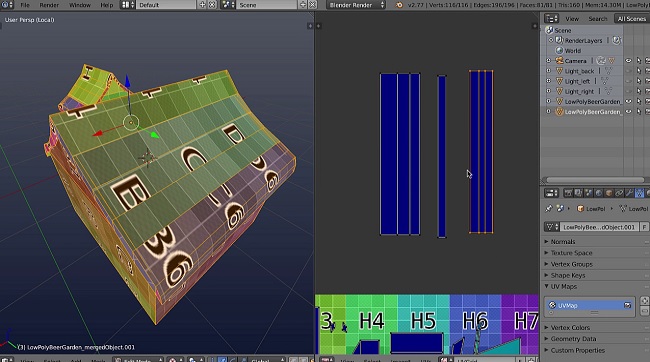Expand the Vertex Groups panel
The width and height of the screenshot is (650, 362).
click(595, 264)
